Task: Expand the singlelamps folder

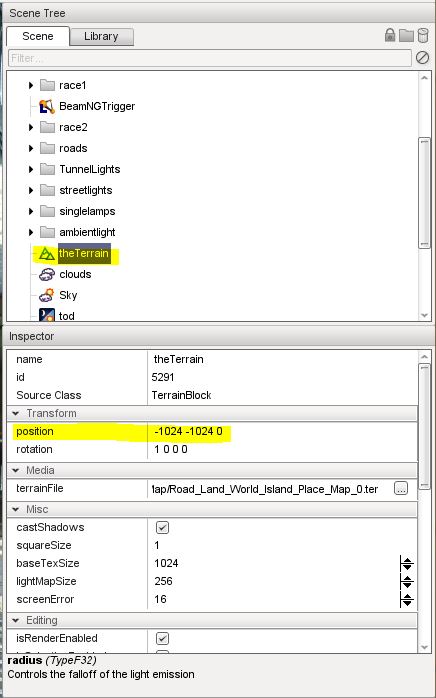Action: (31, 211)
